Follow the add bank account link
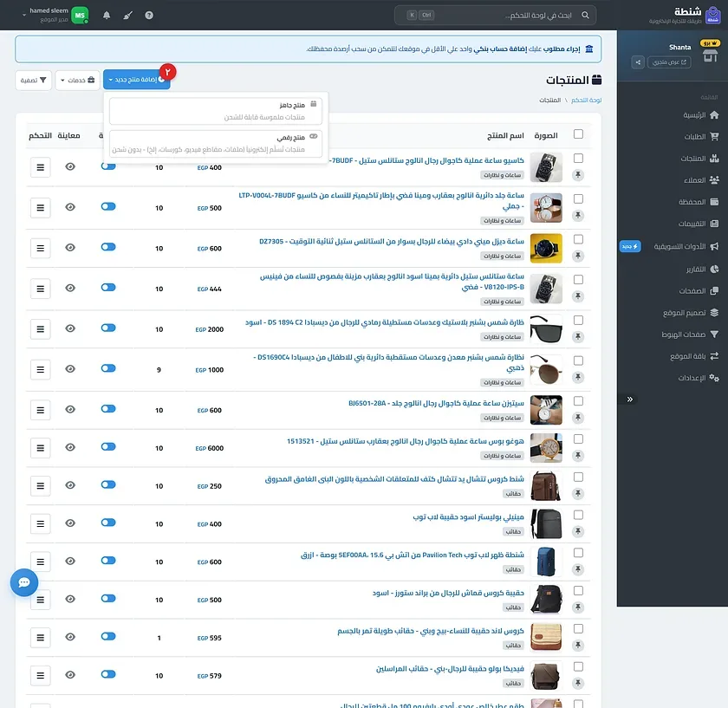The width and height of the screenshot is (728, 708). 499,49
